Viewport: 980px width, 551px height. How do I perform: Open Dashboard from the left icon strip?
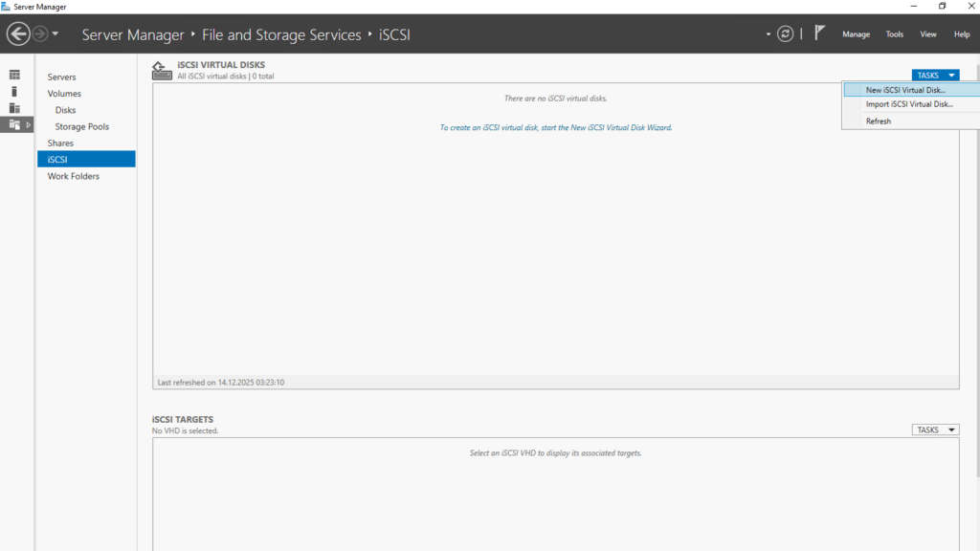[14, 75]
